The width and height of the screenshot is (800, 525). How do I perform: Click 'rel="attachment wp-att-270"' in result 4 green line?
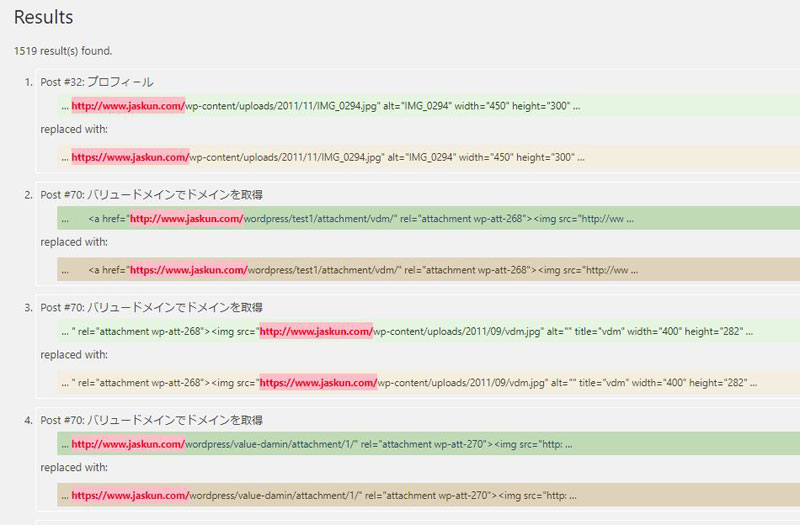pyautogui.click(x=424, y=444)
